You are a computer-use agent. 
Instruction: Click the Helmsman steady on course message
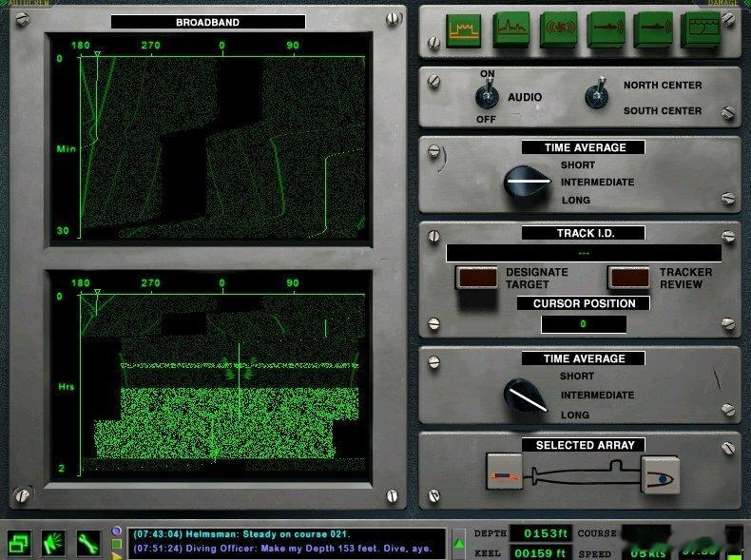241,534
